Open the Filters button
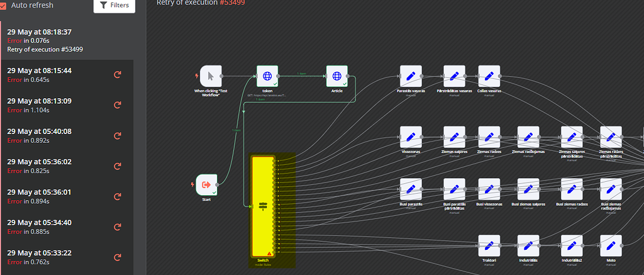 pyautogui.click(x=114, y=6)
